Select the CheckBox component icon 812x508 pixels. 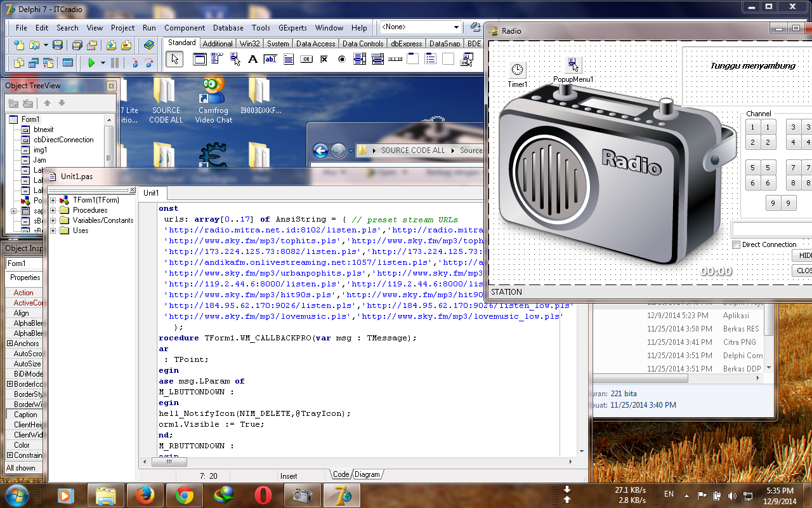tap(324, 58)
